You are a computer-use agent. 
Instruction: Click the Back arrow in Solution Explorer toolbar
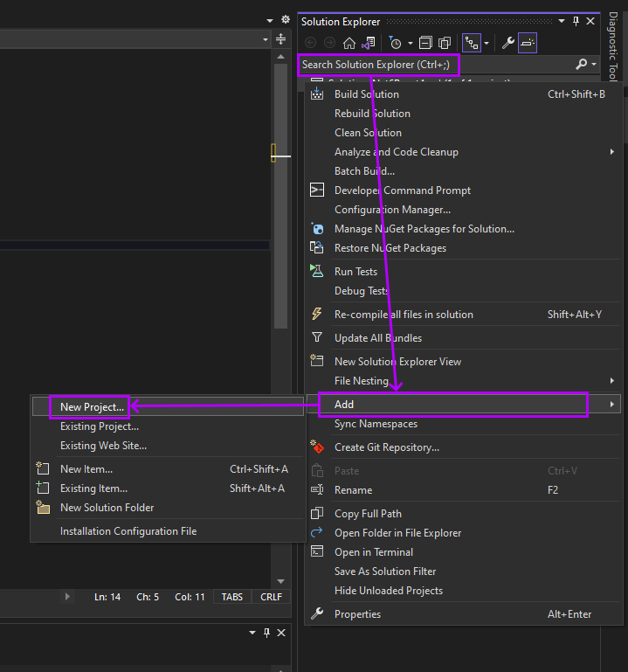311,43
